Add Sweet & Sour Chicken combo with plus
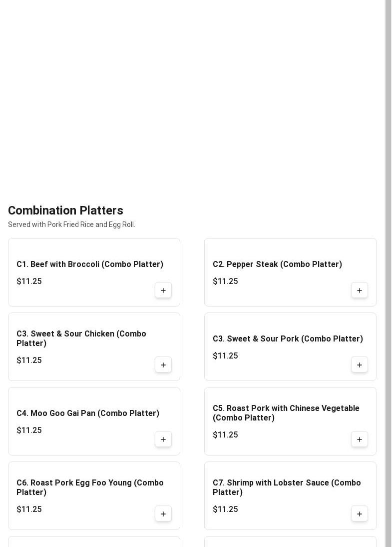Viewport: 392px width, 547px height. coord(163,365)
